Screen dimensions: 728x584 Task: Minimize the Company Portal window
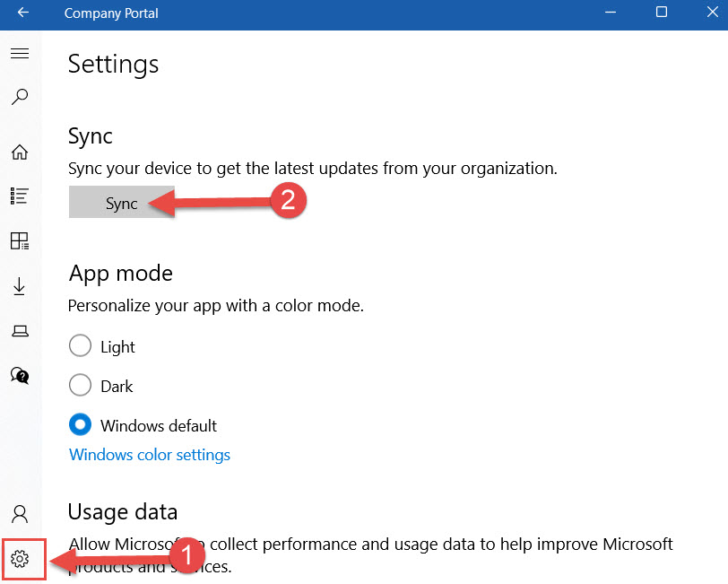pos(610,13)
